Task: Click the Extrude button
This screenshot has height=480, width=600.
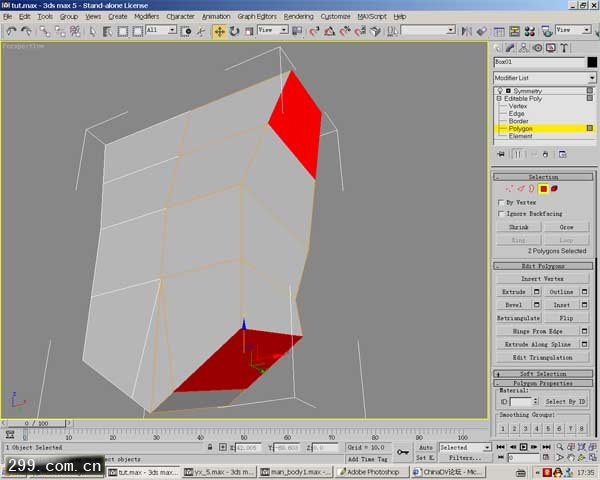Action: (514, 292)
